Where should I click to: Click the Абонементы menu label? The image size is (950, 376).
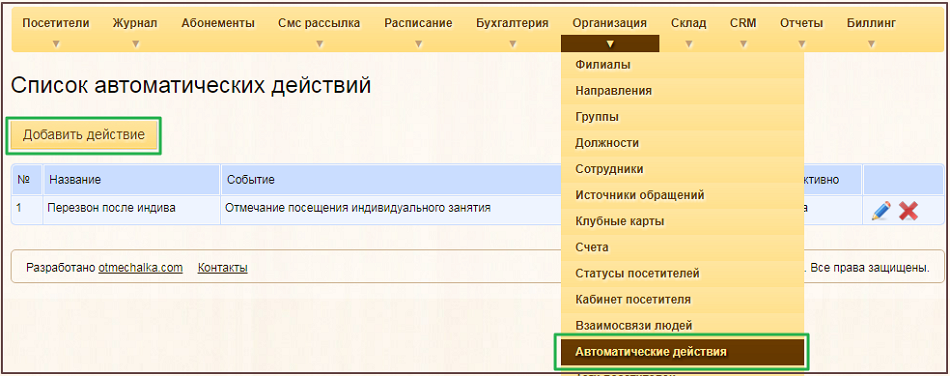click(218, 24)
